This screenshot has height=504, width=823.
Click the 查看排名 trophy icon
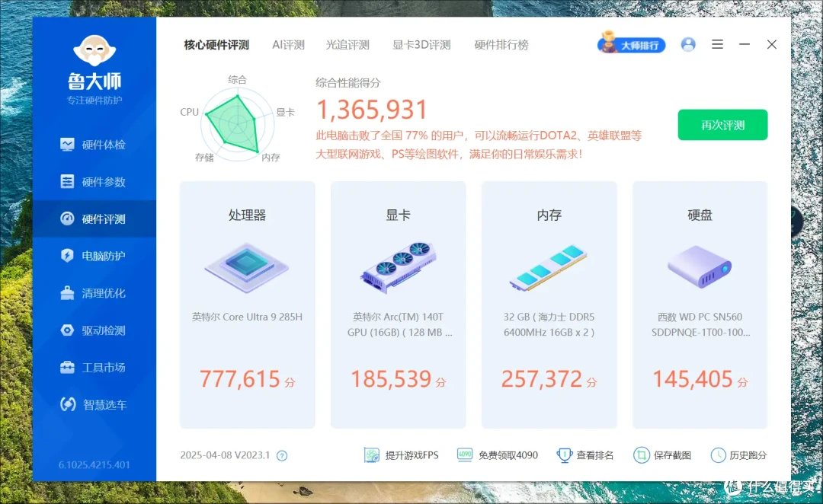(x=564, y=455)
